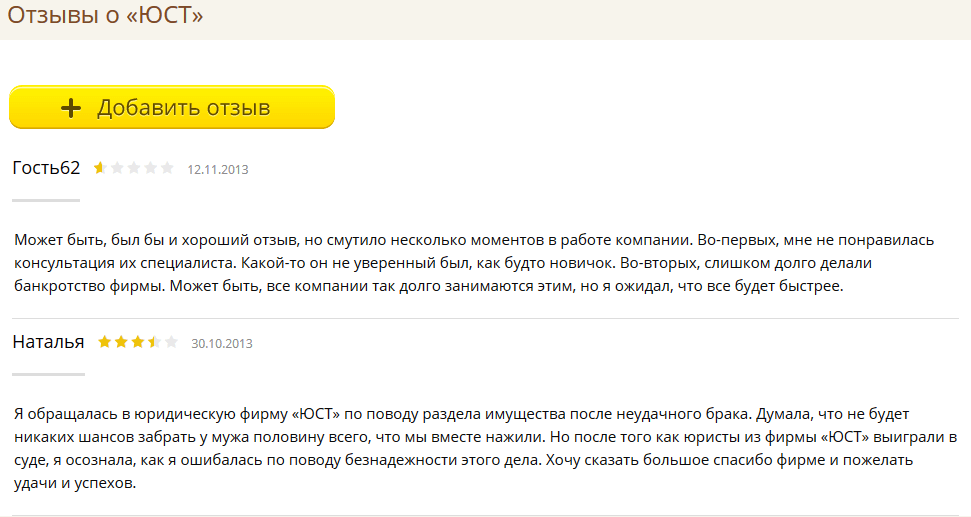Click the fifth star in Гость62's rating

click(167, 168)
